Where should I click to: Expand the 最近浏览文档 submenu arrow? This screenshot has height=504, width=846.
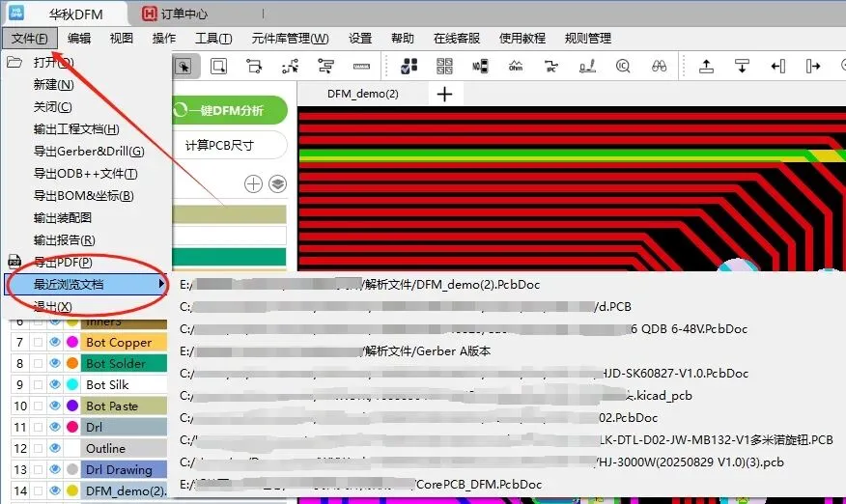point(160,284)
